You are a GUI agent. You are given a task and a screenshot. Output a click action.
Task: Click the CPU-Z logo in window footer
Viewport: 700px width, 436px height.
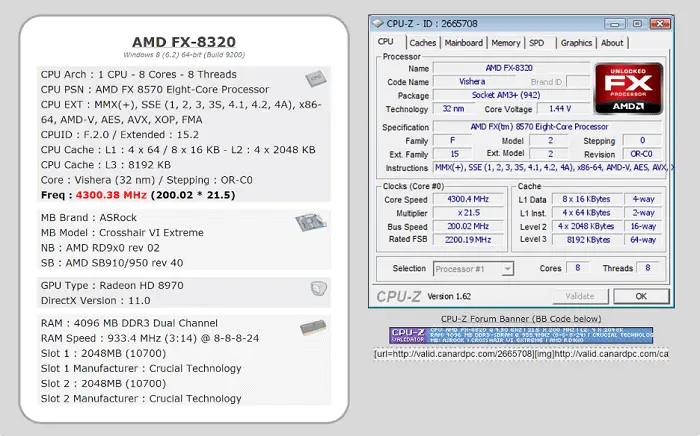pyautogui.click(x=398, y=296)
